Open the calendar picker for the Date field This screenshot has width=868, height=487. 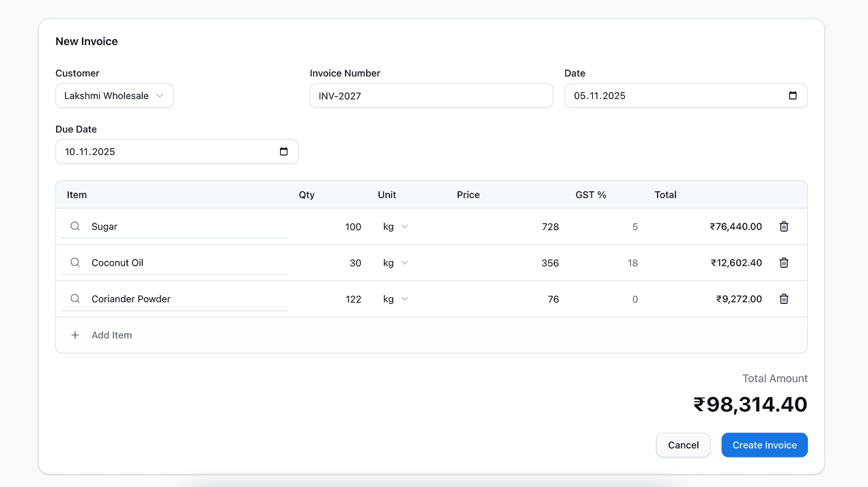793,96
